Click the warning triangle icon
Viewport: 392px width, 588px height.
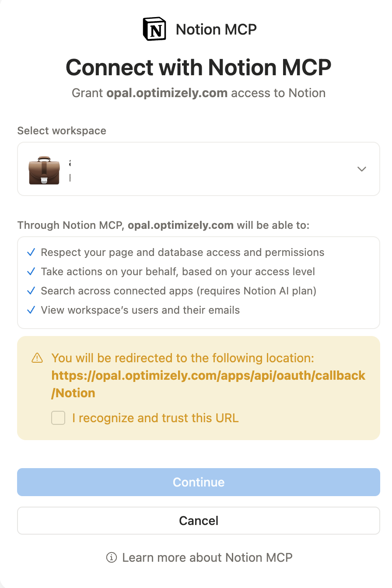coord(37,358)
